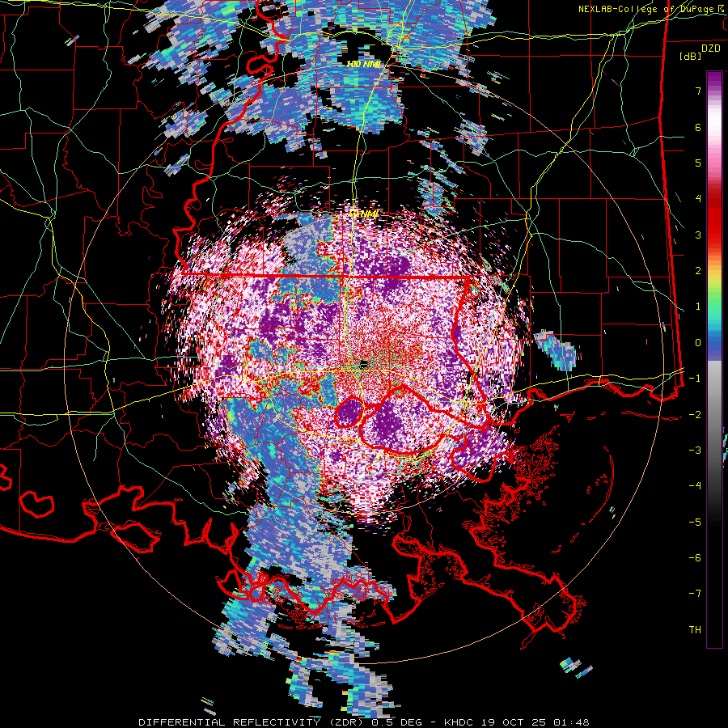Click the -1 value on the color scale

pyautogui.click(x=695, y=379)
